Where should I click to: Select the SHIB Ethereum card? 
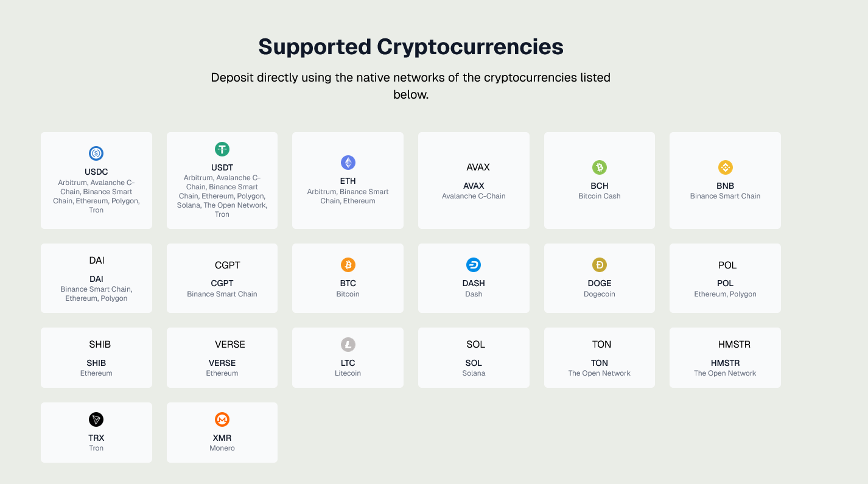(x=96, y=357)
